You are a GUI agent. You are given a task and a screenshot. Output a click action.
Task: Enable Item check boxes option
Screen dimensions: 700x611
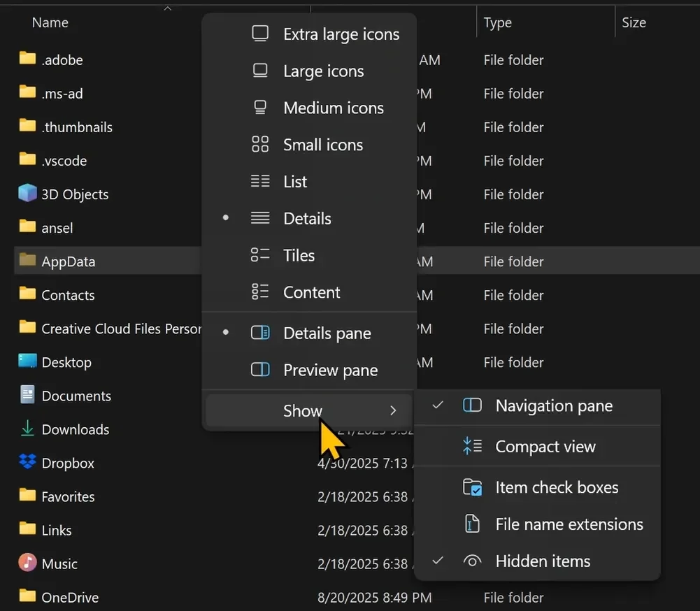[x=556, y=487]
